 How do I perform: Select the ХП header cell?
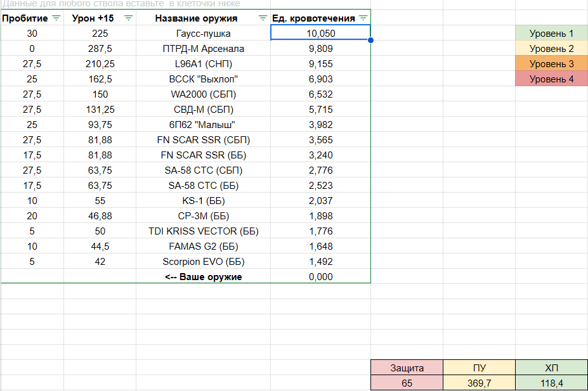[x=551, y=368]
